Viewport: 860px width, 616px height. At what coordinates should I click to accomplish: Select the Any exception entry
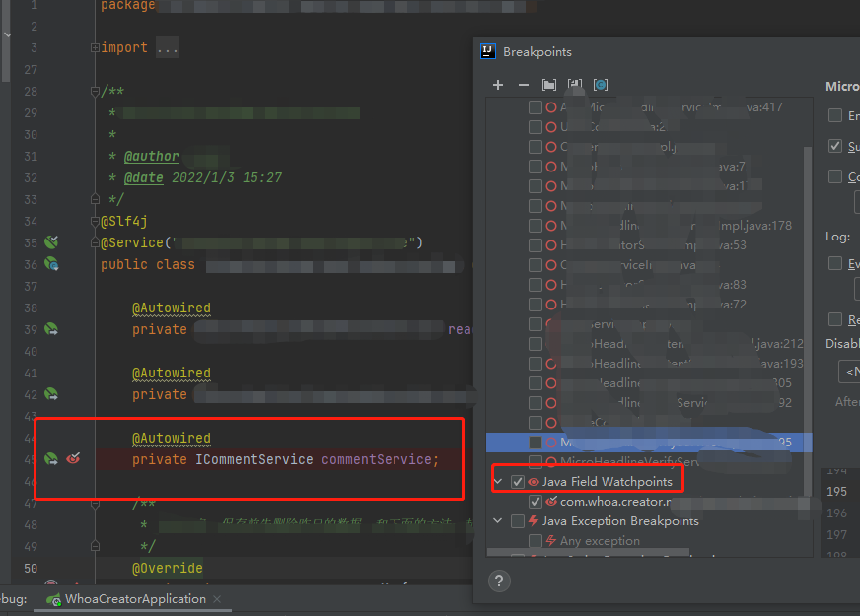click(x=600, y=541)
